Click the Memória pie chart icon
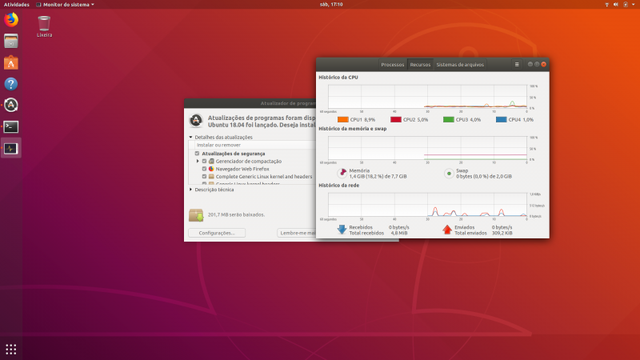This screenshot has height=360, width=640. coord(342,173)
